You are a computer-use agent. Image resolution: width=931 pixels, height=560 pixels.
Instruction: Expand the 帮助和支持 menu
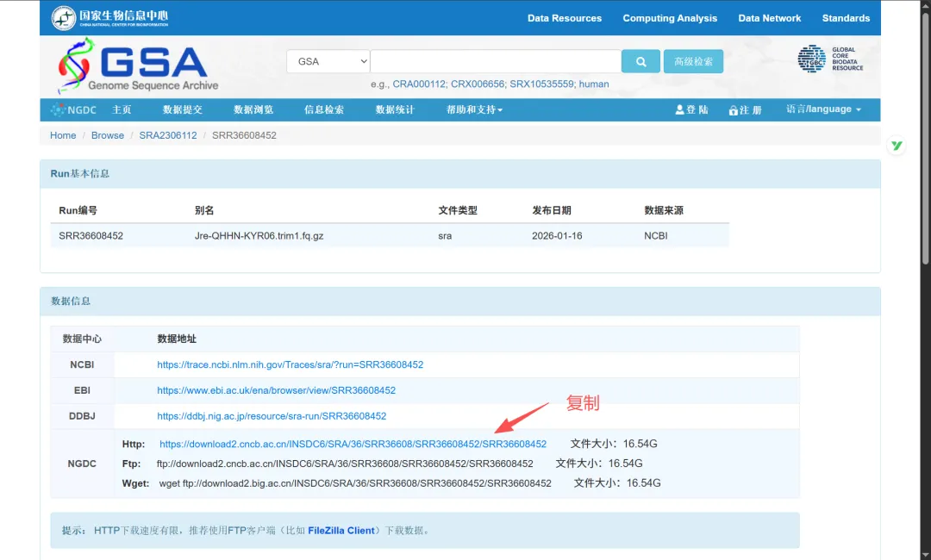tap(474, 109)
